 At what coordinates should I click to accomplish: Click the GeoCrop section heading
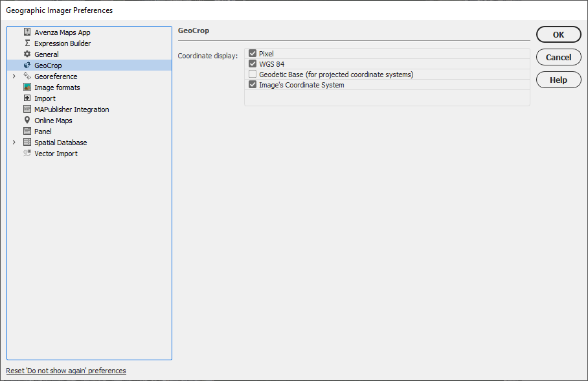click(x=194, y=30)
